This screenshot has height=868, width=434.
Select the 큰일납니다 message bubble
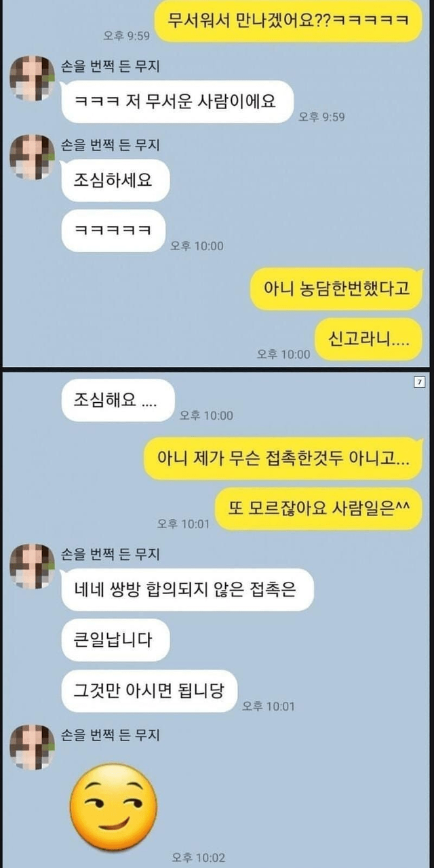tap(115, 639)
